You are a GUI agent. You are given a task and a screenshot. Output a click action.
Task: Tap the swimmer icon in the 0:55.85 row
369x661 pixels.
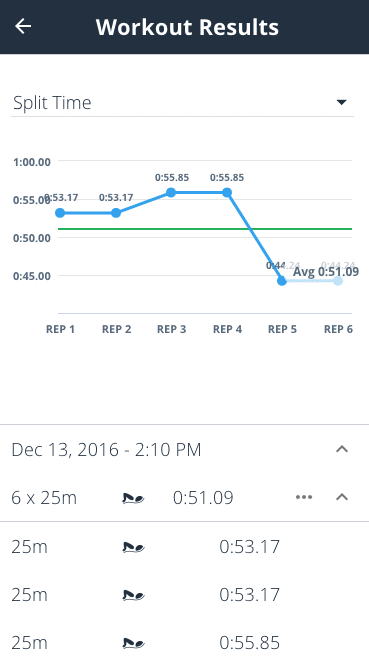pos(133,643)
